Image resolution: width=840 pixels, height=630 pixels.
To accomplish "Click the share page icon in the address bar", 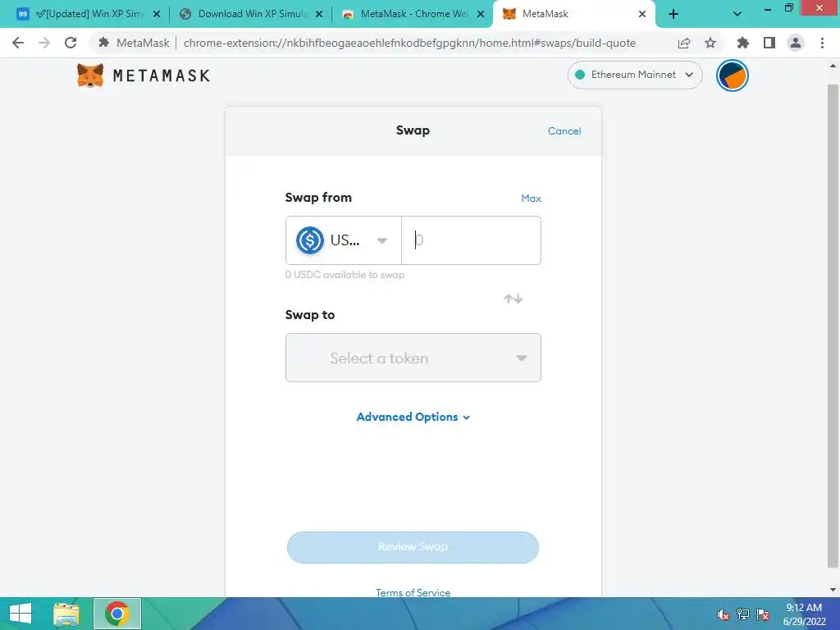I will (x=683, y=43).
